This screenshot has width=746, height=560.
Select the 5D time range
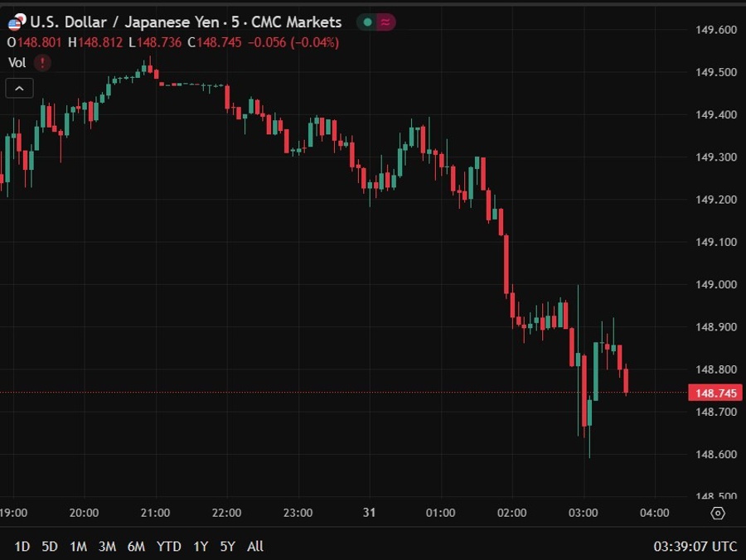click(x=50, y=546)
